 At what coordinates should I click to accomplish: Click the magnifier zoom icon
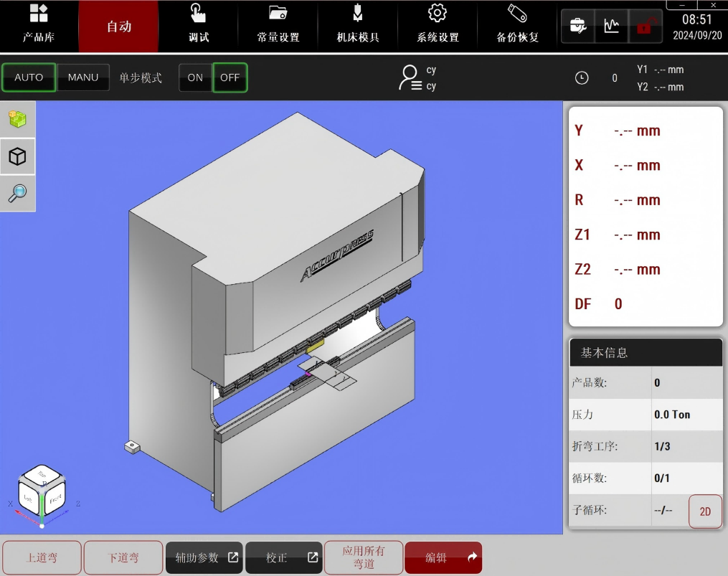(17, 193)
